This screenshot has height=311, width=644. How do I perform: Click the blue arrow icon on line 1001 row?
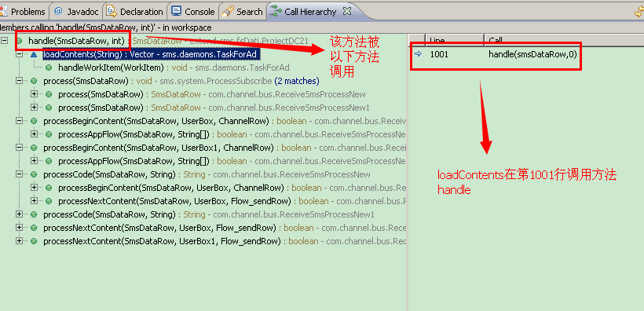418,53
